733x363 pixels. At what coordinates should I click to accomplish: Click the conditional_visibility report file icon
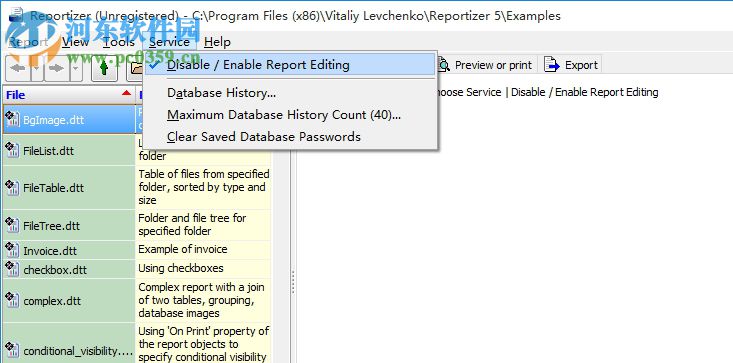(12, 350)
